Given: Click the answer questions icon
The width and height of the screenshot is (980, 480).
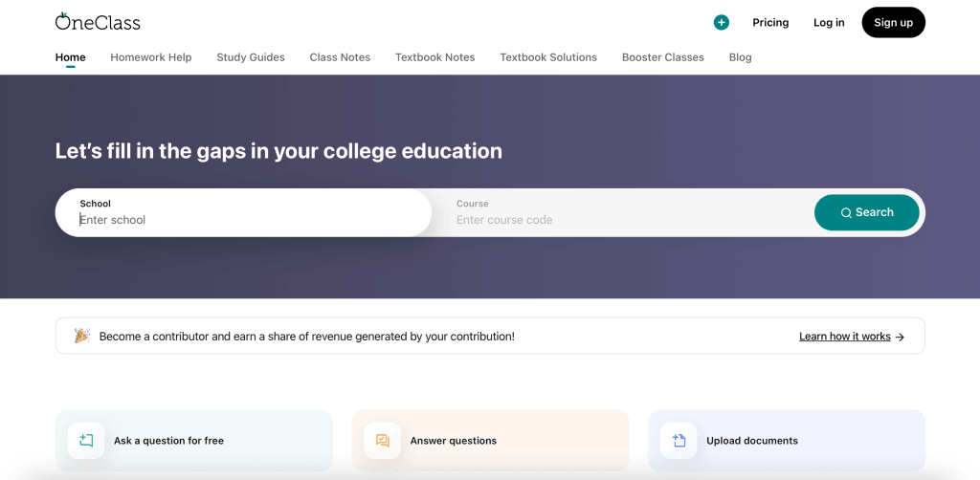Looking at the screenshot, I should click(x=383, y=441).
